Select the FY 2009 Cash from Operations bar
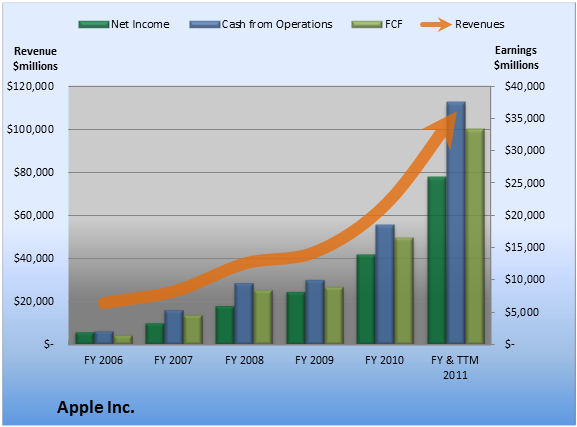This screenshot has height=427, width=577. [315, 312]
